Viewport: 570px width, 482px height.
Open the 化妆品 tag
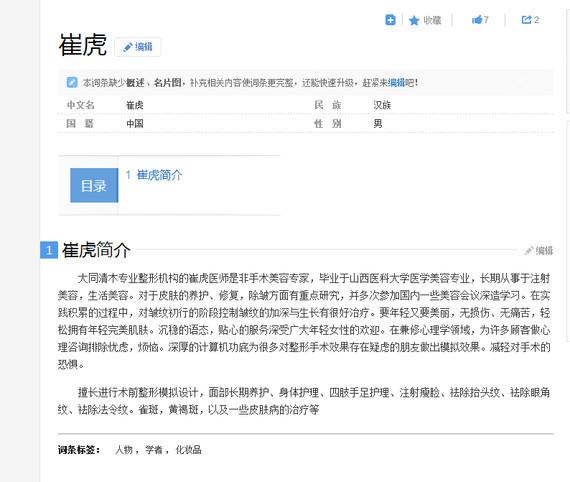click(x=188, y=450)
